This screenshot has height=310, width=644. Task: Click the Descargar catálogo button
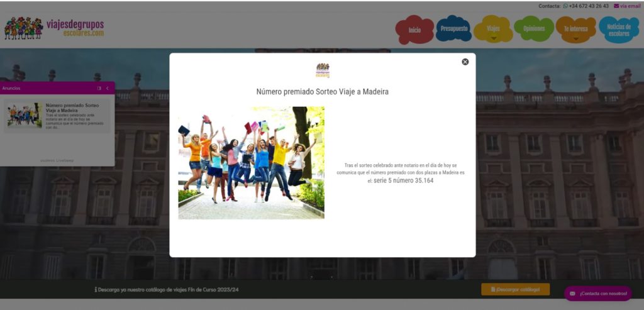(x=515, y=289)
